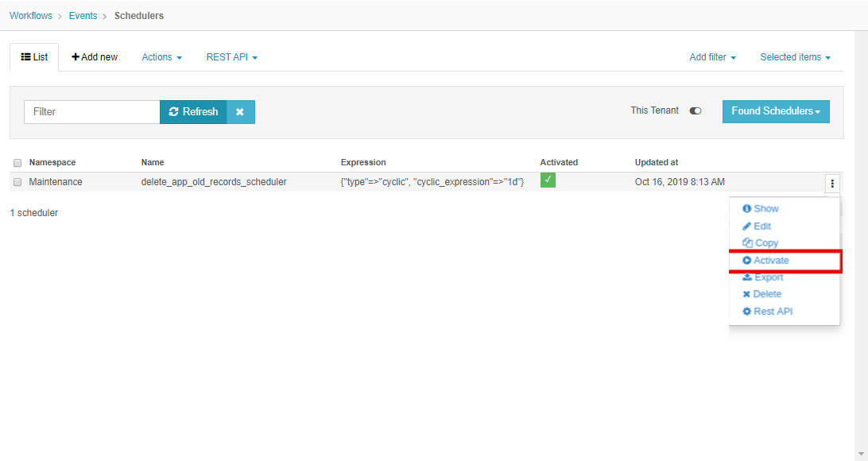Click the Activated column header
This screenshot has width=868, height=461.
(x=559, y=162)
